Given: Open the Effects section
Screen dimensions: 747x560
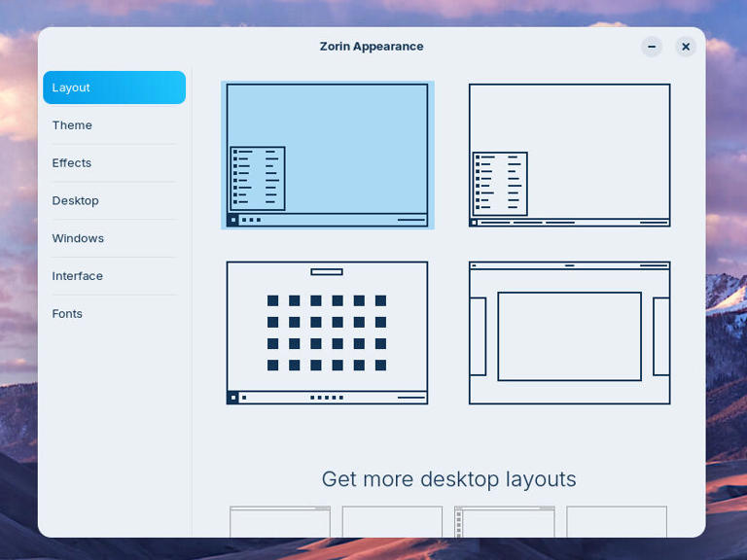Looking at the screenshot, I should (115, 163).
